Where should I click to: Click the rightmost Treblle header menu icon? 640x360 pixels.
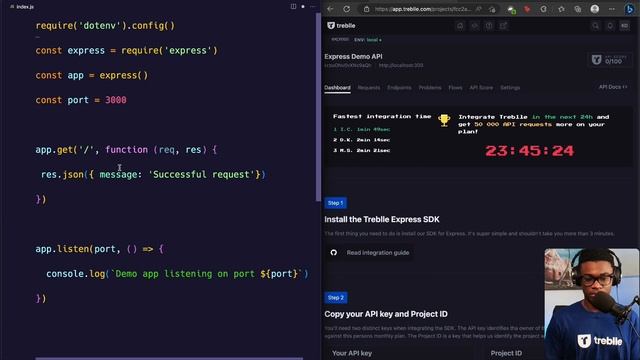pos(624,26)
